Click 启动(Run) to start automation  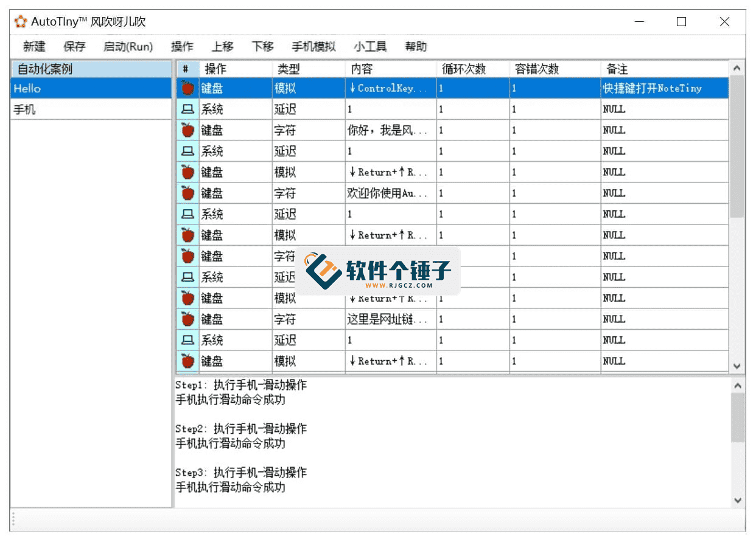click(128, 46)
